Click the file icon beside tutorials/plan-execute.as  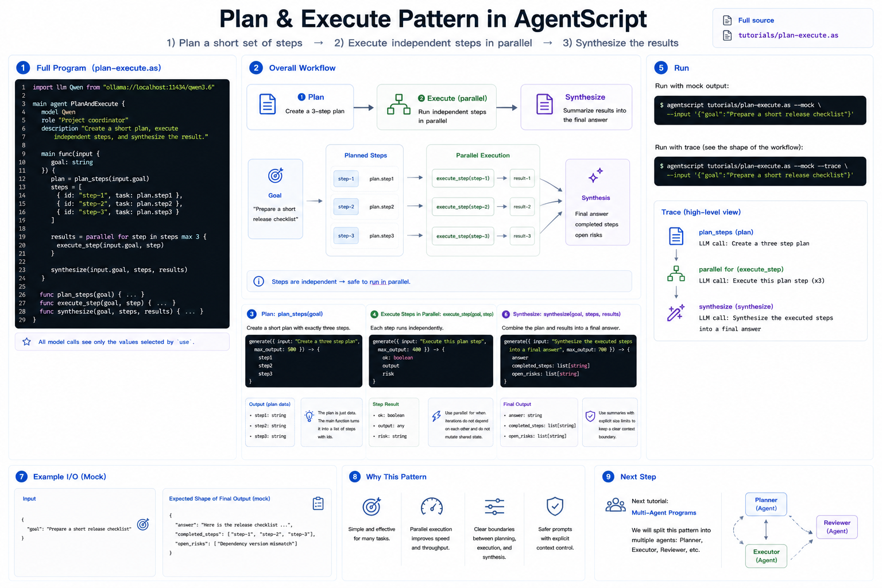pyautogui.click(x=727, y=36)
